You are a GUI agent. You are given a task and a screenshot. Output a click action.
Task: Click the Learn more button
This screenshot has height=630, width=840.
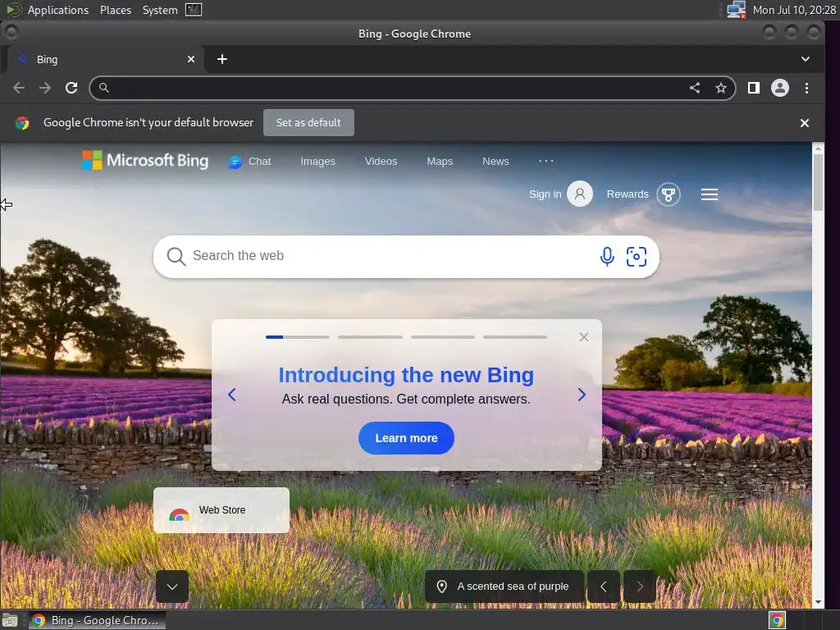[406, 438]
